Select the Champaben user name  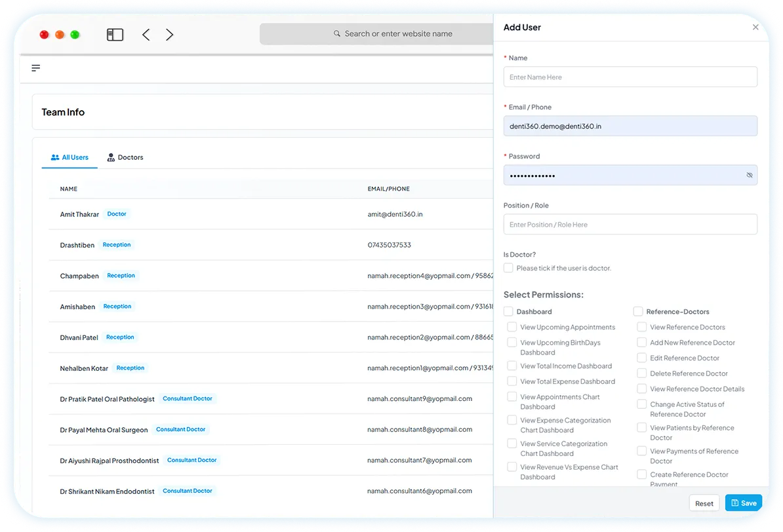[79, 276]
